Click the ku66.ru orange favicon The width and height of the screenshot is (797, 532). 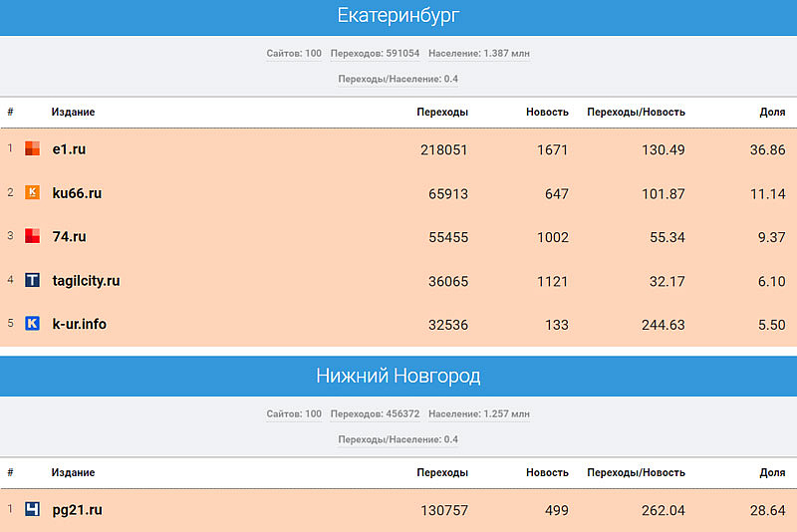click(32, 193)
